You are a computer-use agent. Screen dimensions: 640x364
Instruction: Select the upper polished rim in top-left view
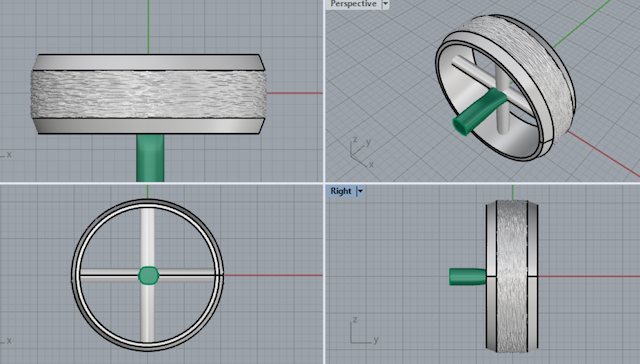(x=149, y=62)
